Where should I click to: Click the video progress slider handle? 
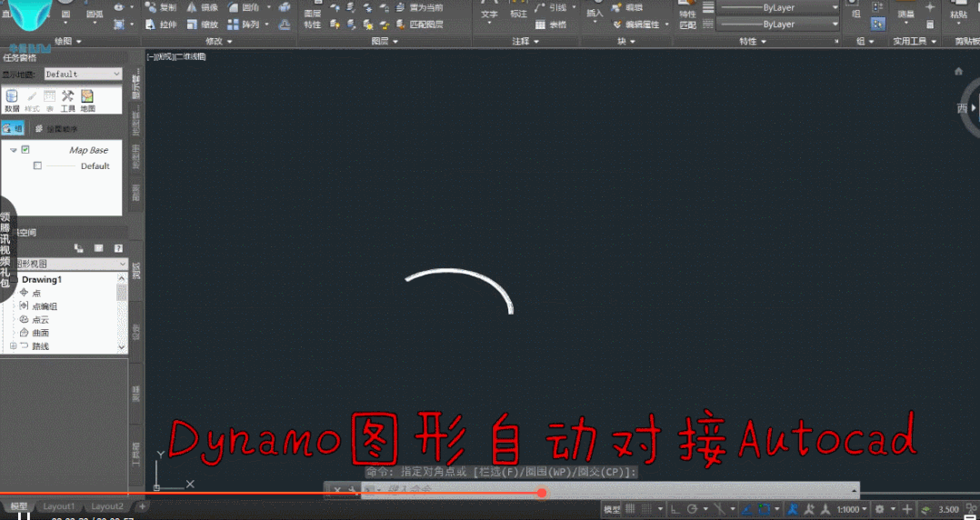542,493
